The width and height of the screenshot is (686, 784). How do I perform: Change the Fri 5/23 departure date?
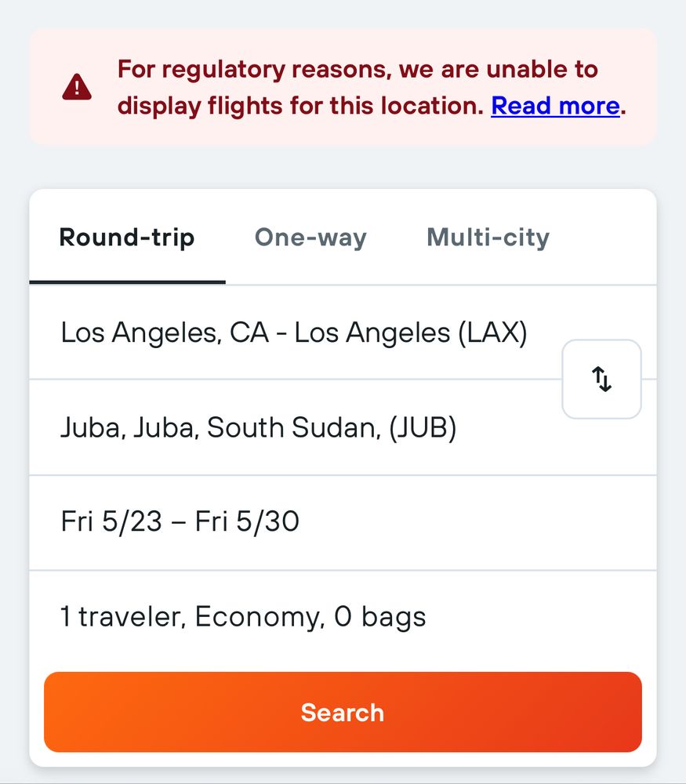111,521
